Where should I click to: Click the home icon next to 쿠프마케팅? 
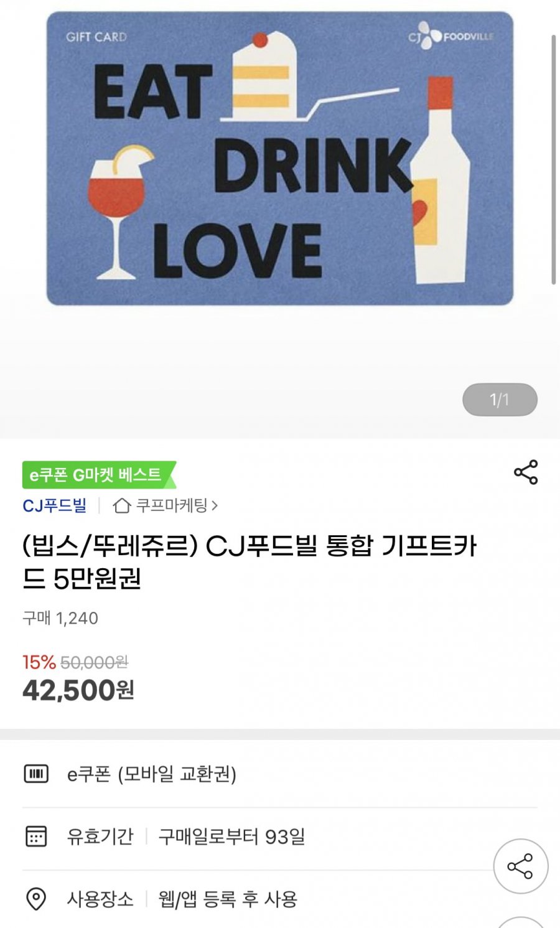coord(121,506)
